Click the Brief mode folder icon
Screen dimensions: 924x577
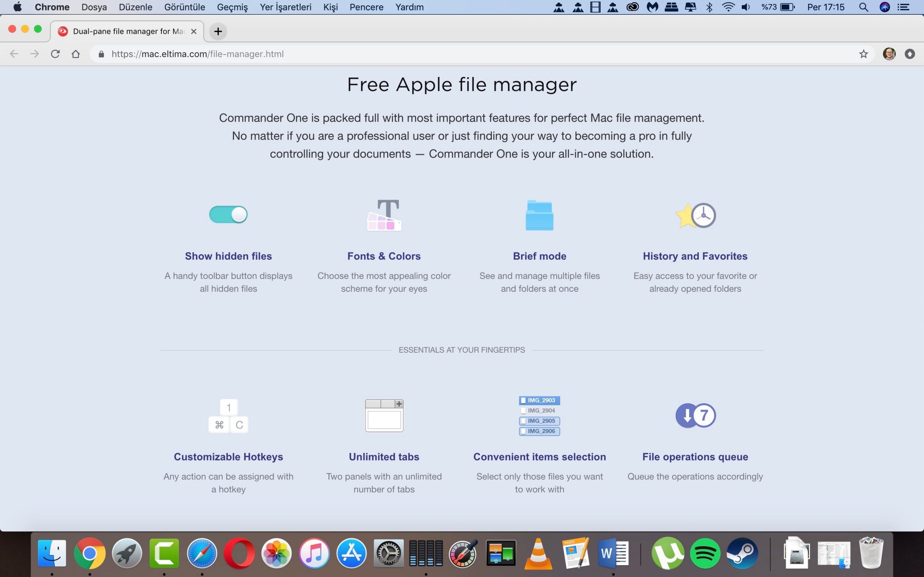point(539,215)
